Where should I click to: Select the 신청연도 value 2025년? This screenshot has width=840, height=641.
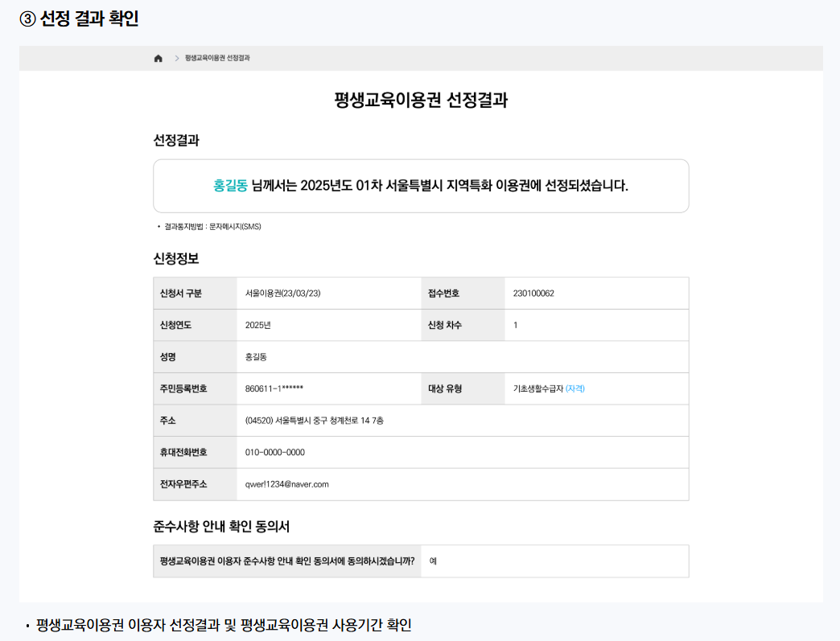pyautogui.click(x=257, y=325)
